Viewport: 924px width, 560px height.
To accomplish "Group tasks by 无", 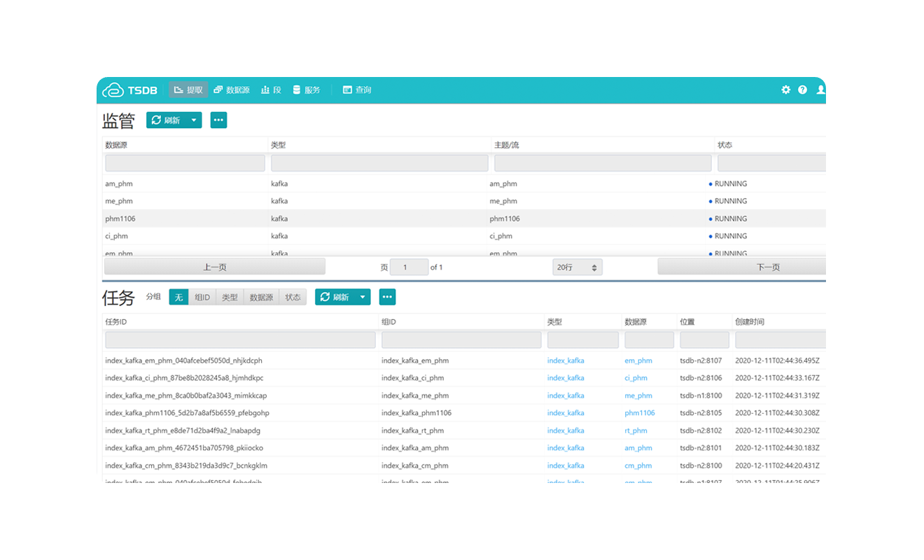I will [x=178, y=297].
